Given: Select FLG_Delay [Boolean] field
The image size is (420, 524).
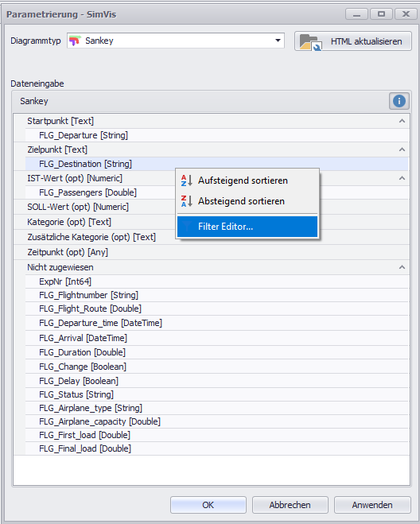Looking at the screenshot, I should [217, 381].
